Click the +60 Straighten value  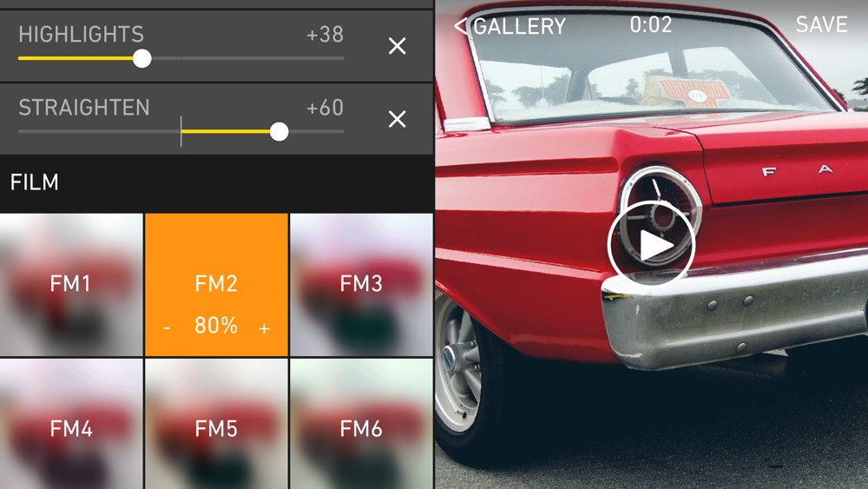pyautogui.click(x=325, y=108)
